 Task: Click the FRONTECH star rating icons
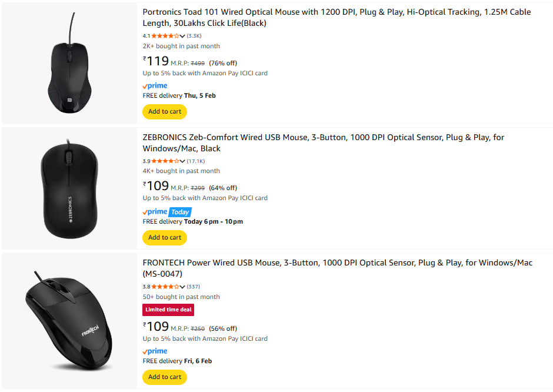pos(165,287)
